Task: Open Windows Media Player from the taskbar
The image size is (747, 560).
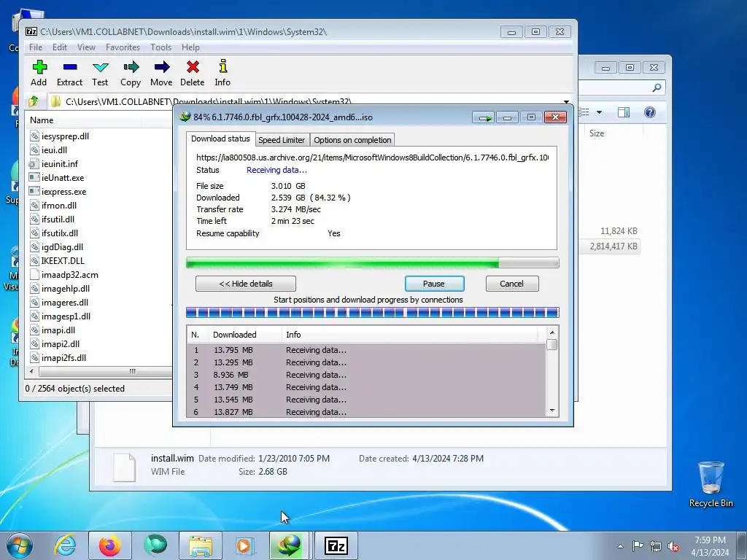Action: (x=245, y=545)
